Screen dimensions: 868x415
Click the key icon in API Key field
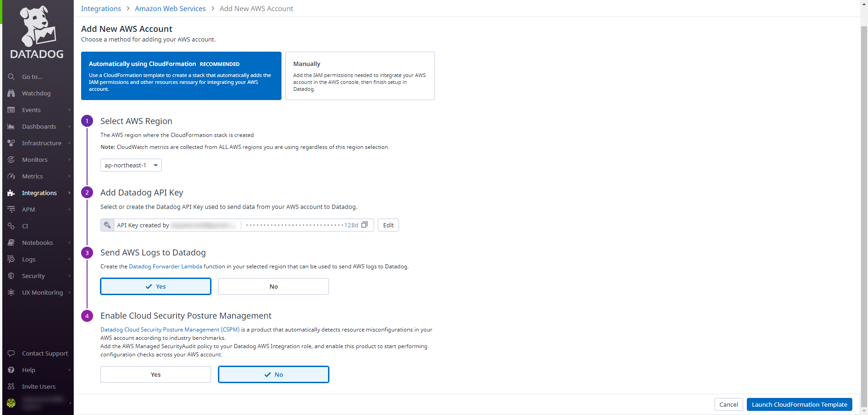tap(107, 225)
